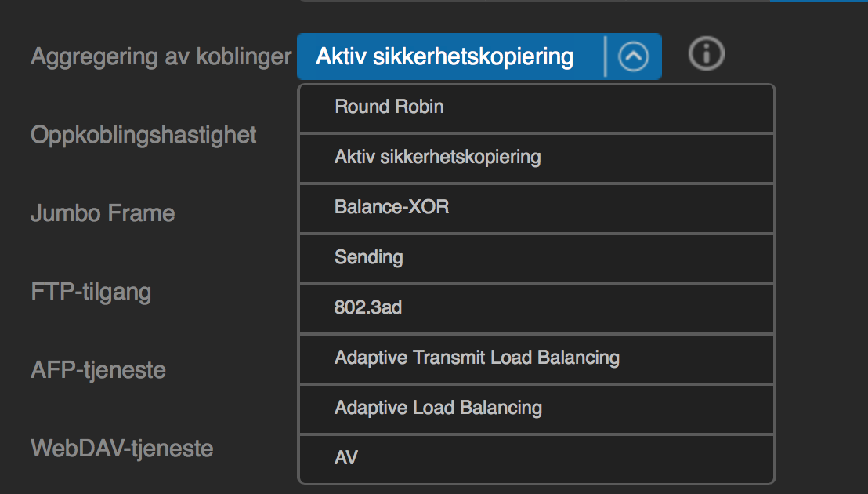The width and height of the screenshot is (868, 494).
Task: Choose 802.3ad link aggregation mode
Action: 537,308
